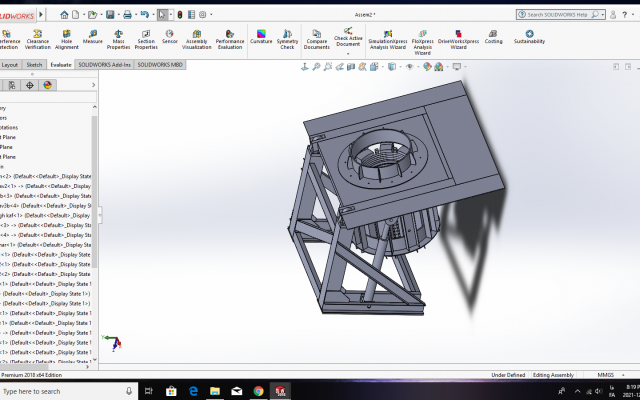Click the Rebuild traffic light icon
Screen dimensions: 640x400
[x=180, y=15]
